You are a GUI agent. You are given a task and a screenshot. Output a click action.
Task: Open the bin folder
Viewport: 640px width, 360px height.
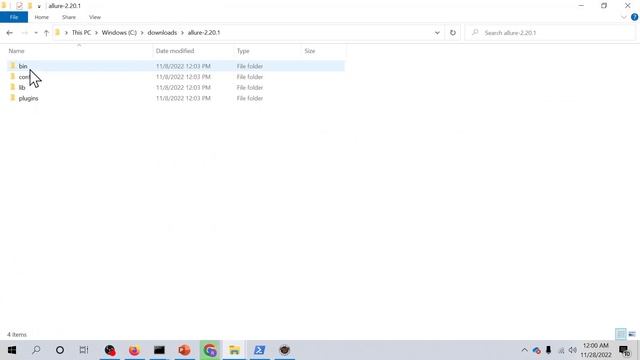[x=23, y=66]
